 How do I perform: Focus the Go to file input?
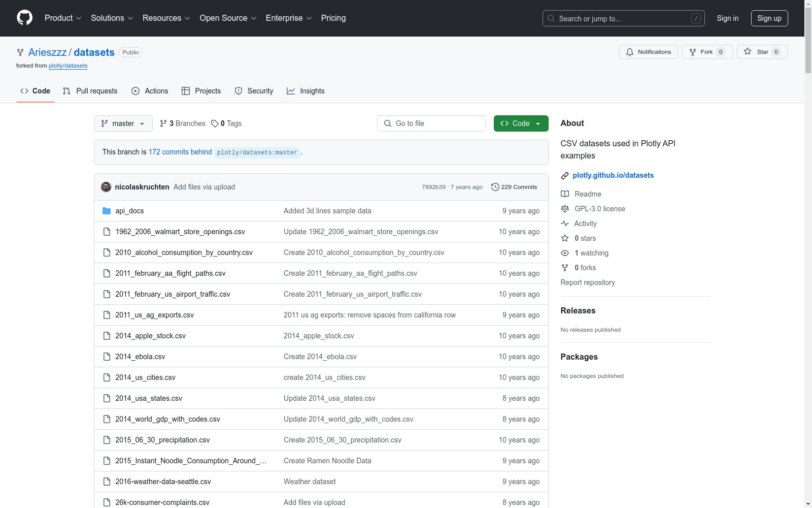pyautogui.click(x=431, y=123)
